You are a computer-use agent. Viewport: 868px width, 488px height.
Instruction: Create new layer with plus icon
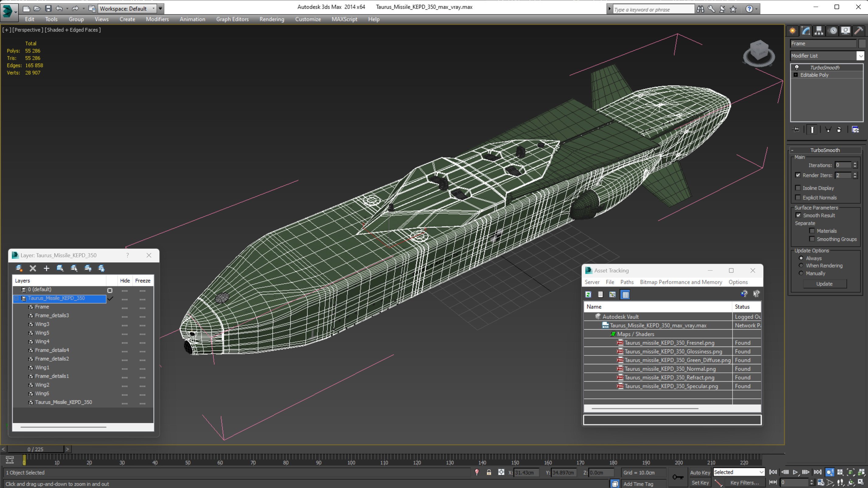(x=47, y=268)
